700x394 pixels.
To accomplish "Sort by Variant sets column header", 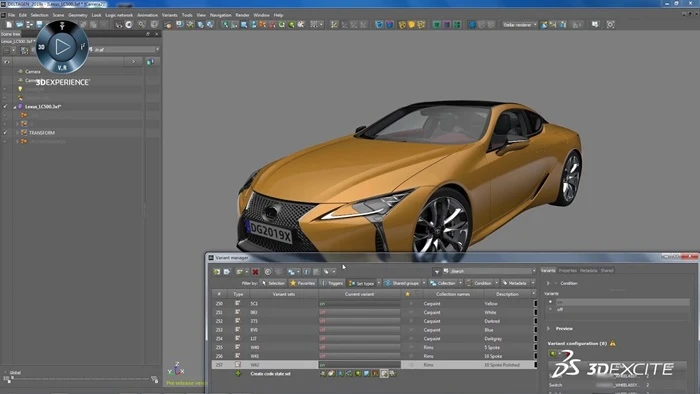I will tap(283, 294).
